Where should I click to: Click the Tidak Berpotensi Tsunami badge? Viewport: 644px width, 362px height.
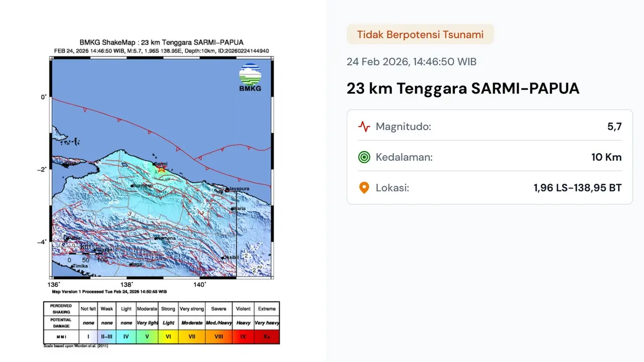[420, 35]
